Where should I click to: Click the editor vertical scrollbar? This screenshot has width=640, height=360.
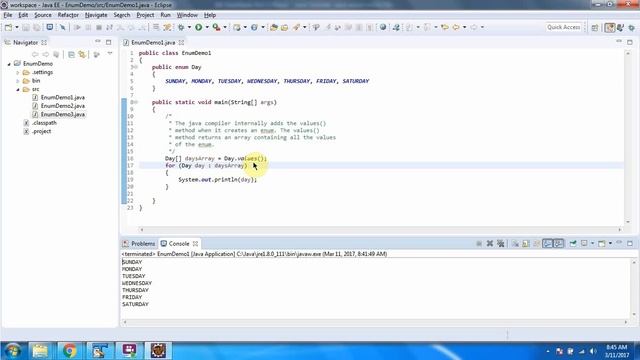(x=628, y=137)
